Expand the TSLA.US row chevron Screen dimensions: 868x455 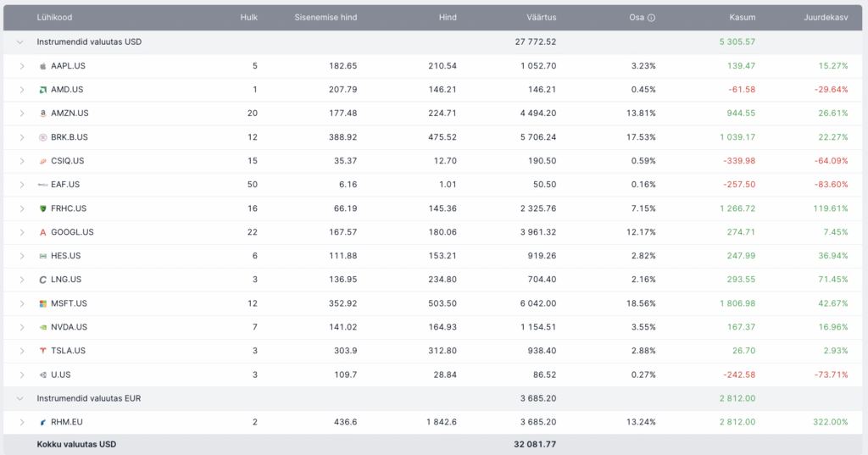tap(21, 351)
